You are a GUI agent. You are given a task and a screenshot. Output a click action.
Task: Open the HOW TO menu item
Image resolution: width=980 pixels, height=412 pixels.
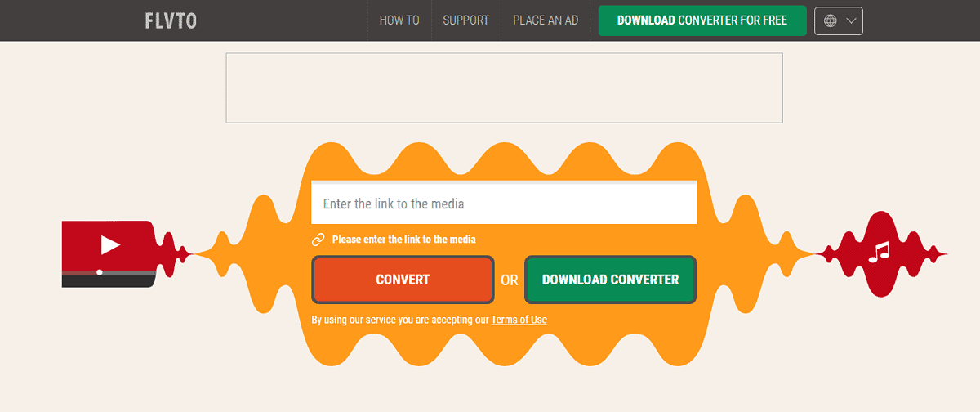pos(399,20)
